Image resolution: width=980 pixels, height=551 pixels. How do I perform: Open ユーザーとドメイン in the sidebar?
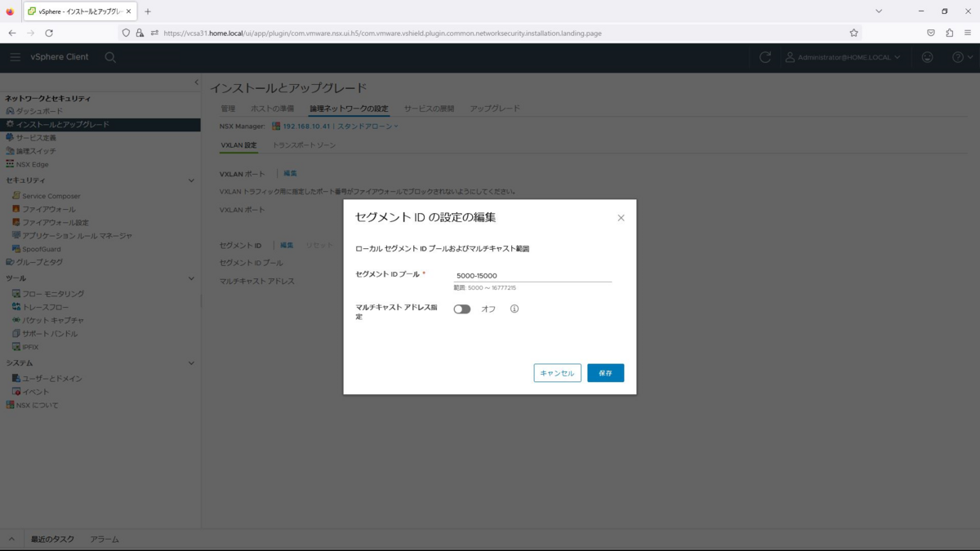(x=51, y=379)
